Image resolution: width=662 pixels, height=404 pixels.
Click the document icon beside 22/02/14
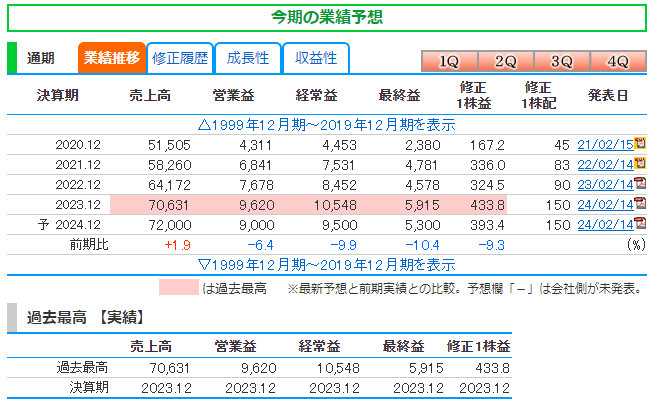point(640,164)
